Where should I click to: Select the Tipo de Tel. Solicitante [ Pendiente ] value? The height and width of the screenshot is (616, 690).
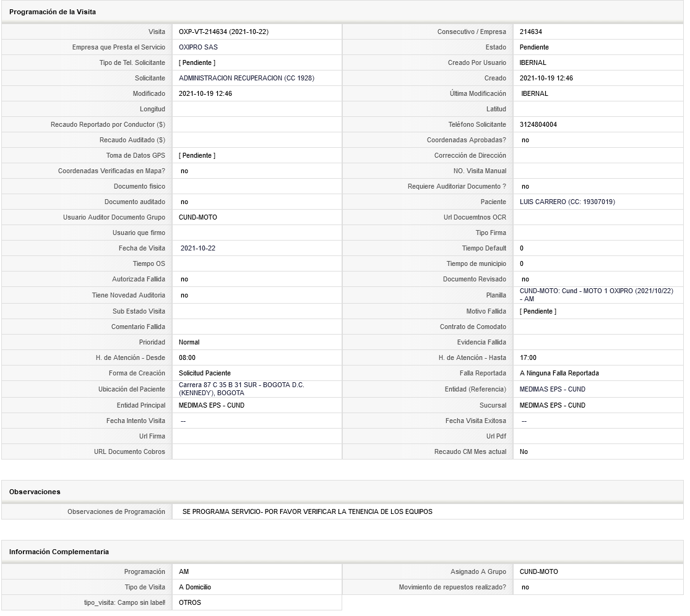click(197, 62)
